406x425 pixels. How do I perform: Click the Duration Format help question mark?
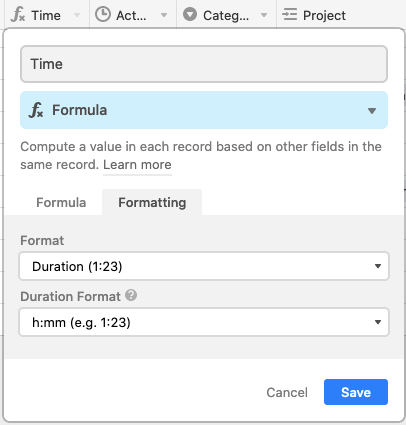coord(131,295)
